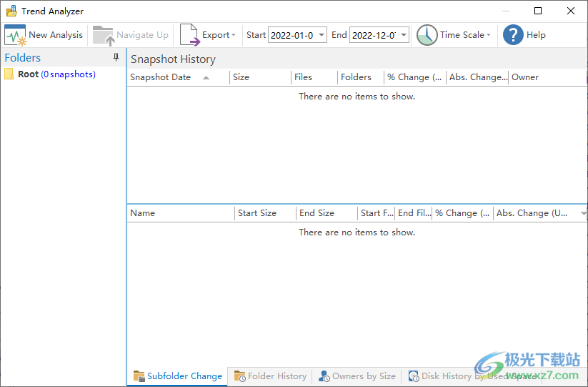
Task: Switch to Folder History tab
Action: 270,376
